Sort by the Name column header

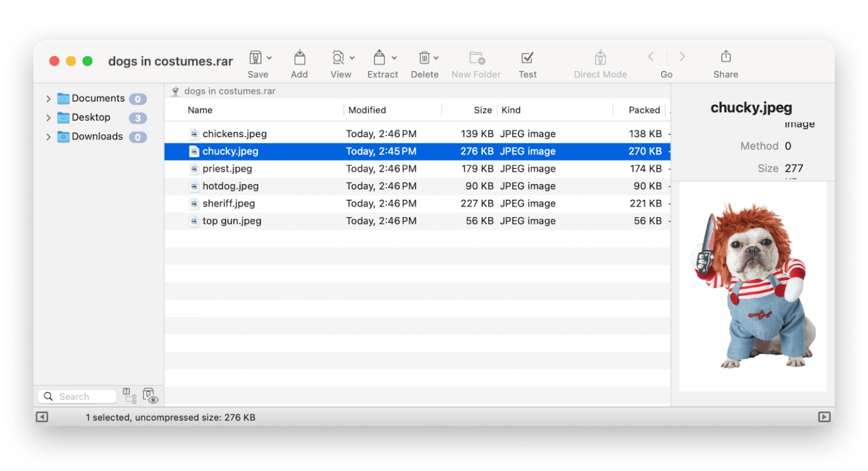pyautogui.click(x=200, y=110)
